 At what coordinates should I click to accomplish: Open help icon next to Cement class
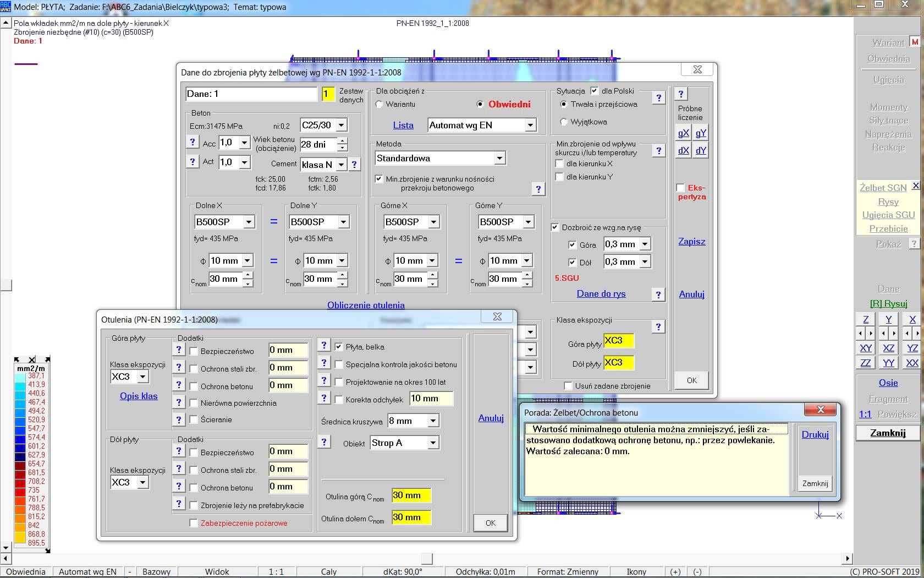[354, 164]
